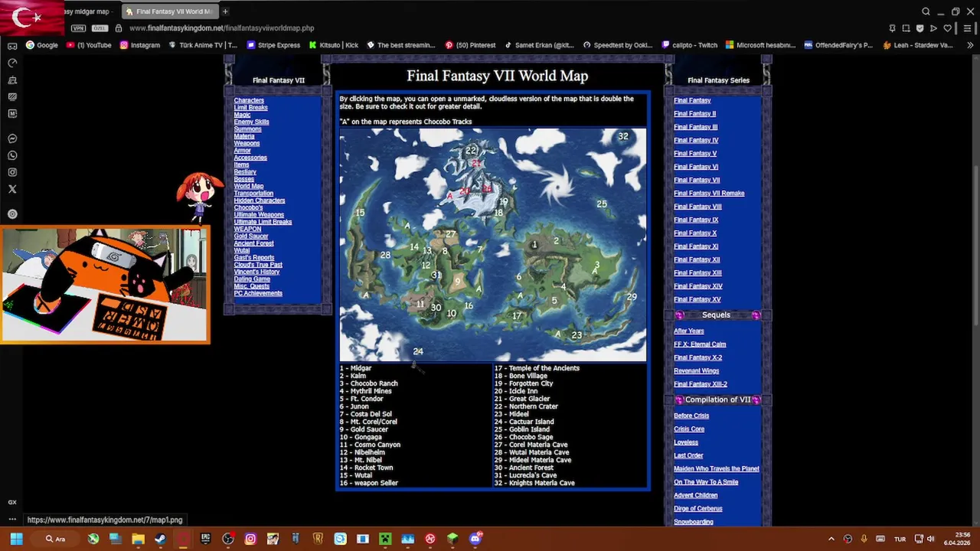Viewport: 980px width, 551px height.
Task: Click the Characters link
Action: (x=249, y=100)
